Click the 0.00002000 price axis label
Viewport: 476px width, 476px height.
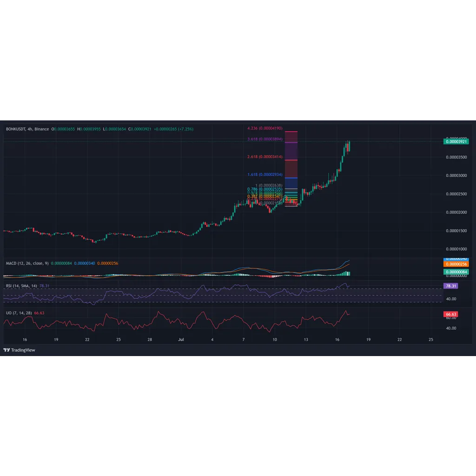[x=456, y=212]
